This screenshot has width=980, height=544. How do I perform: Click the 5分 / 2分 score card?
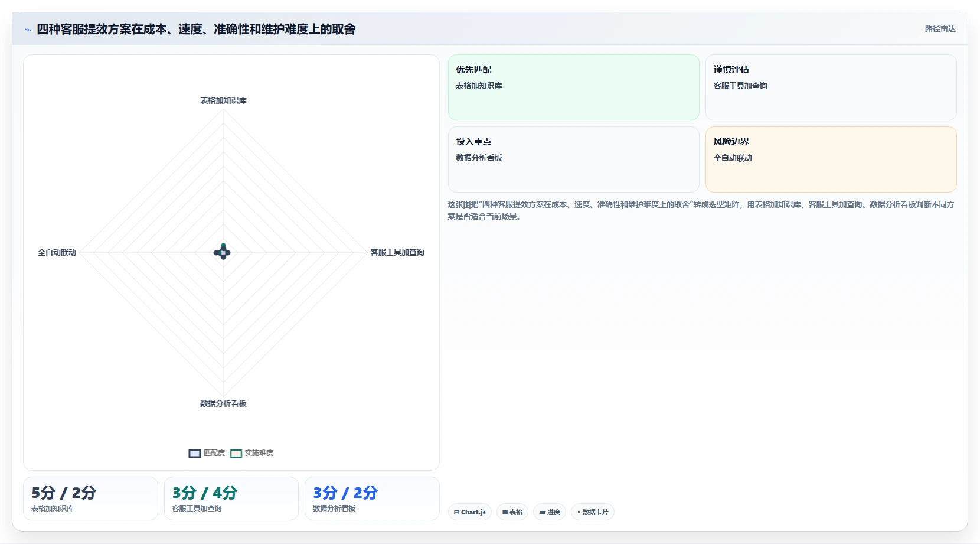point(90,499)
